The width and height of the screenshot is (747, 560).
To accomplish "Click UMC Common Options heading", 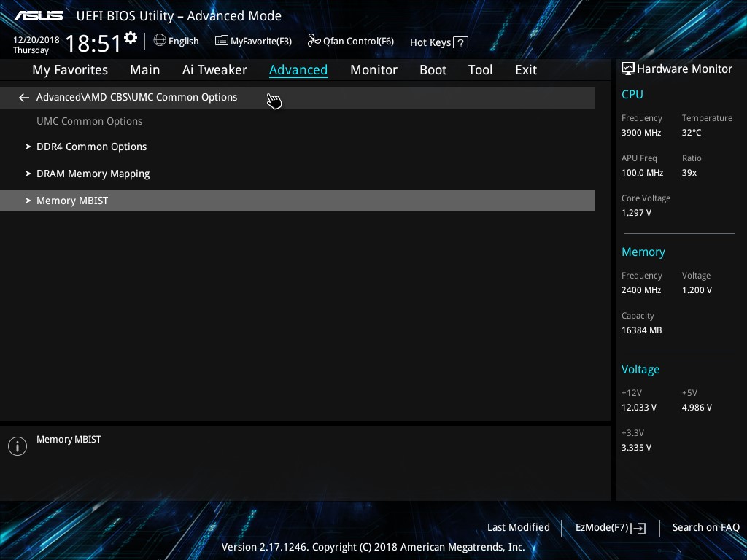I will (x=90, y=122).
